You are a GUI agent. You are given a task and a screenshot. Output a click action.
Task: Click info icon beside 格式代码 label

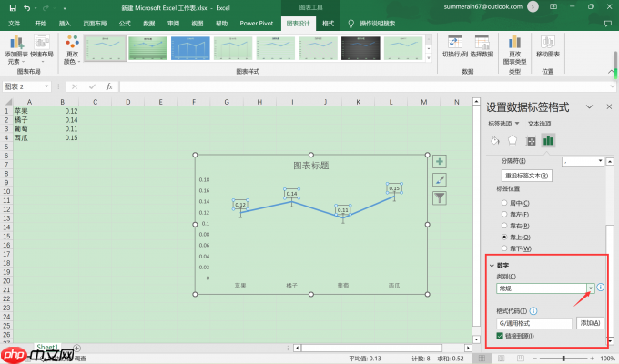point(533,311)
